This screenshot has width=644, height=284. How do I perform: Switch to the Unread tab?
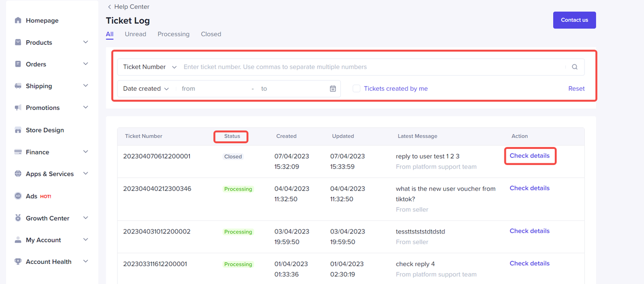pyautogui.click(x=135, y=34)
